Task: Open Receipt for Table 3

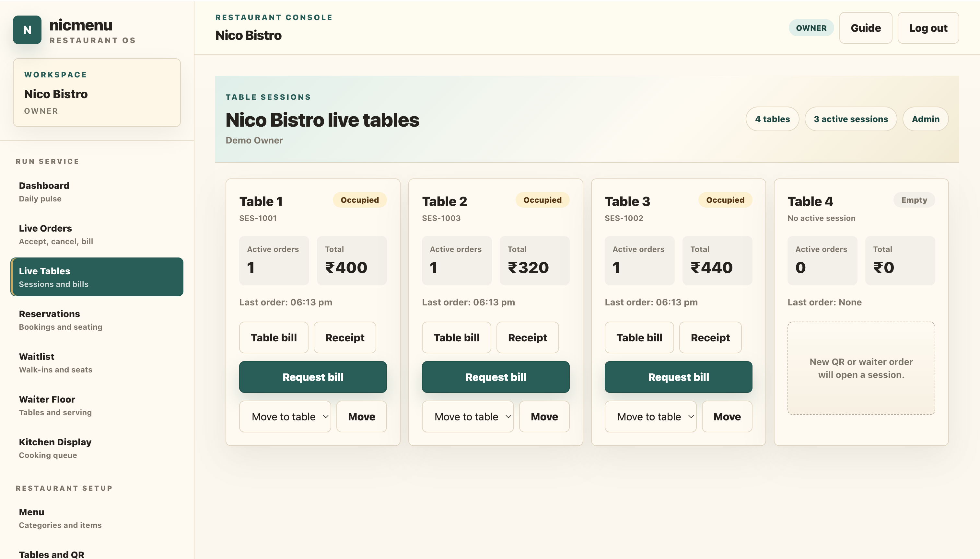Action: point(710,337)
